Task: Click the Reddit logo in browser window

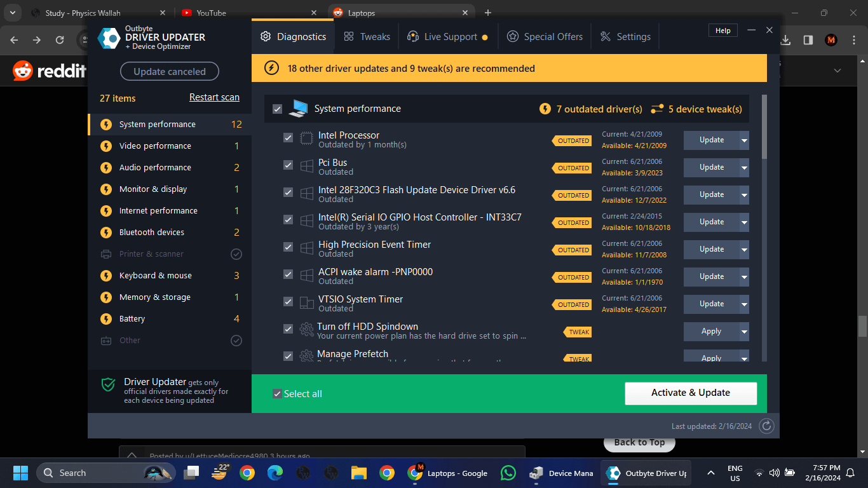Action: click(49, 71)
